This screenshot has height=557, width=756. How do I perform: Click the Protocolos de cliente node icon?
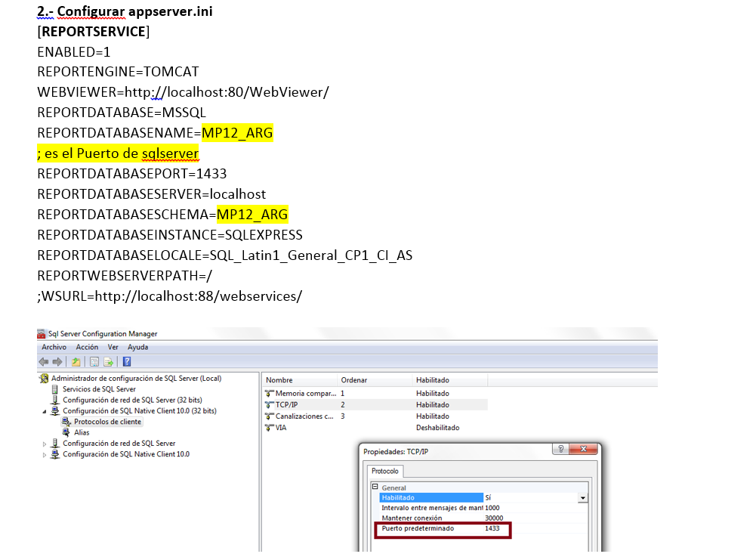[66, 422]
